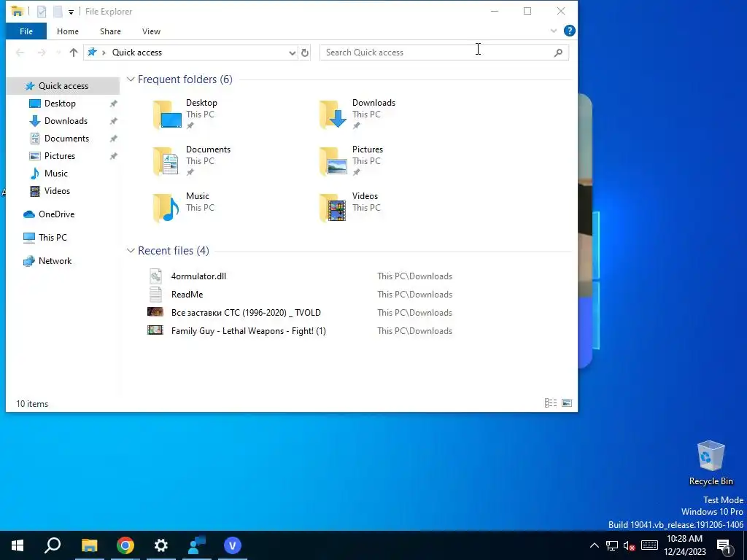Open the File ribbon tab
The height and width of the screenshot is (560, 747).
point(26,31)
